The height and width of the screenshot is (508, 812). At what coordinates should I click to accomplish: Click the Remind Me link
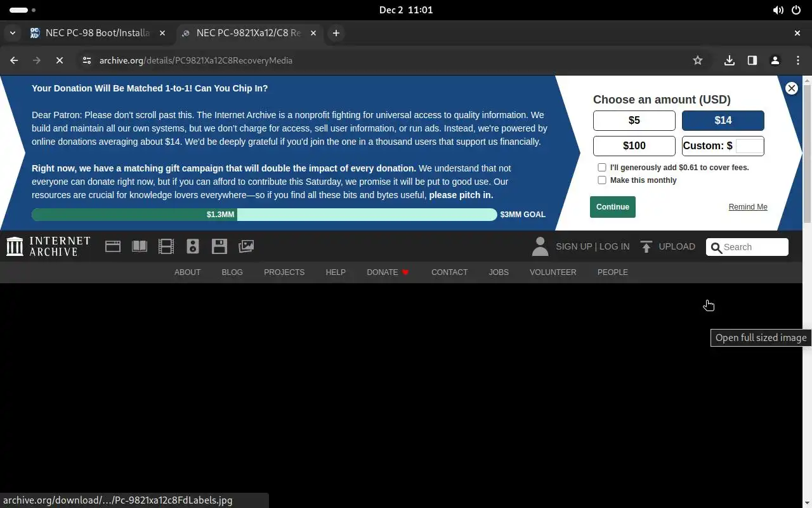pos(748,207)
